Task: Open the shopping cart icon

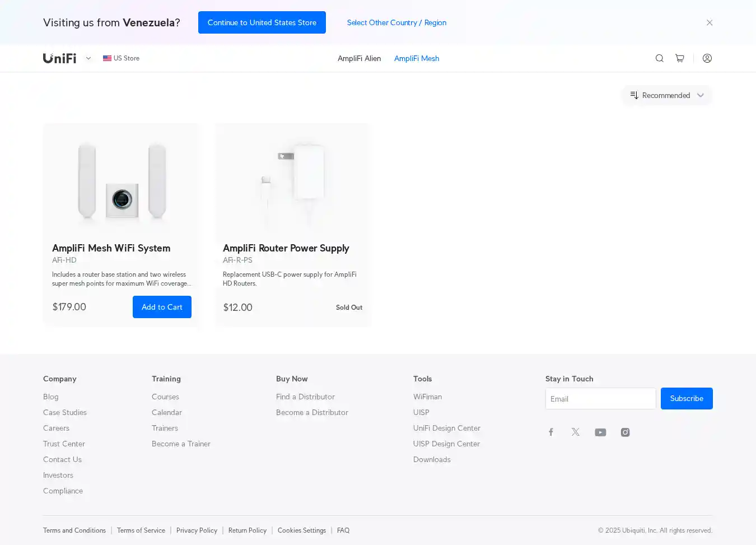Action: (x=679, y=58)
